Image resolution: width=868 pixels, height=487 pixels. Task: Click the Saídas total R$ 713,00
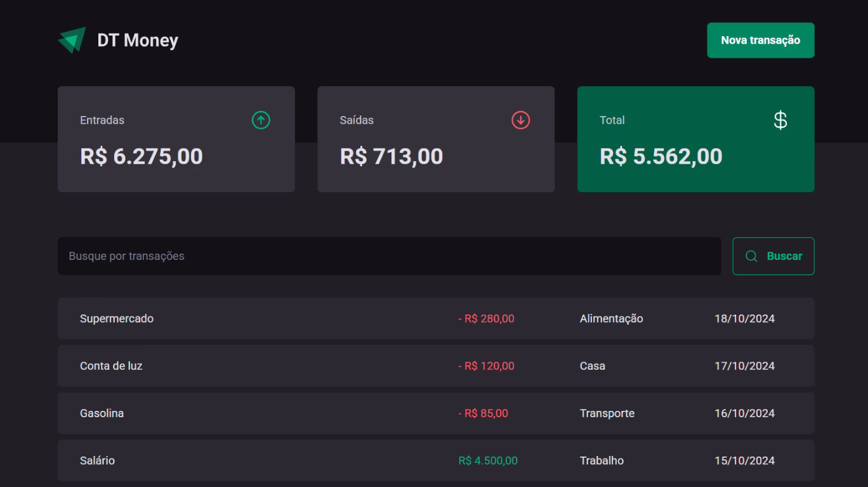click(391, 157)
